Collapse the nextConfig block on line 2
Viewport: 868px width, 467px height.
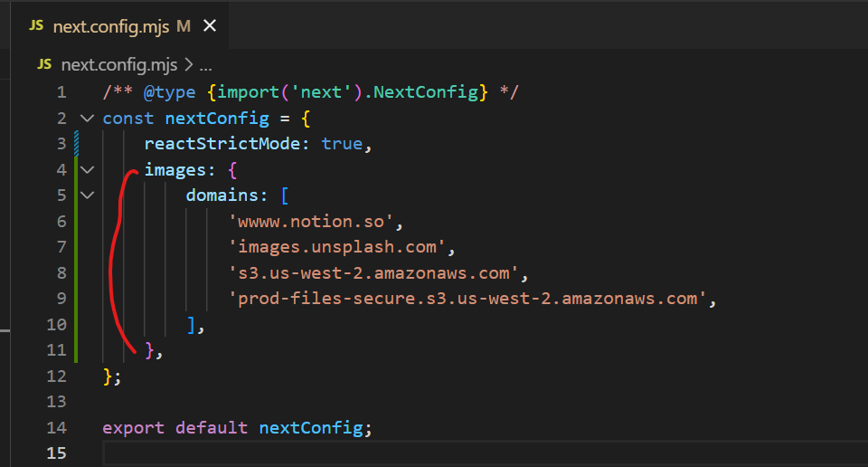tap(87, 118)
